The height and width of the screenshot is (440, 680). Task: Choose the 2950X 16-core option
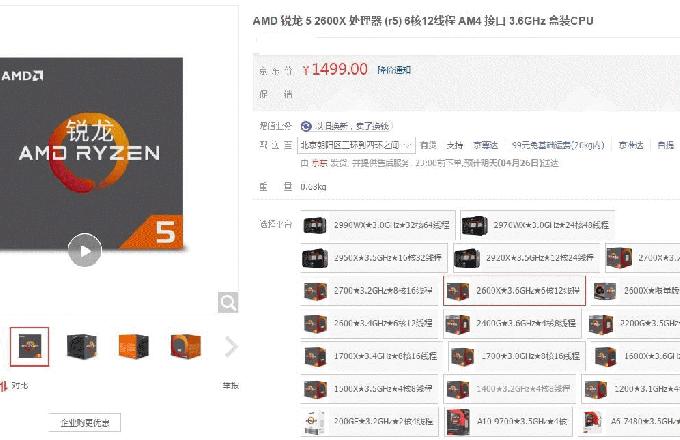pyautogui.click(x=373, y=257)
